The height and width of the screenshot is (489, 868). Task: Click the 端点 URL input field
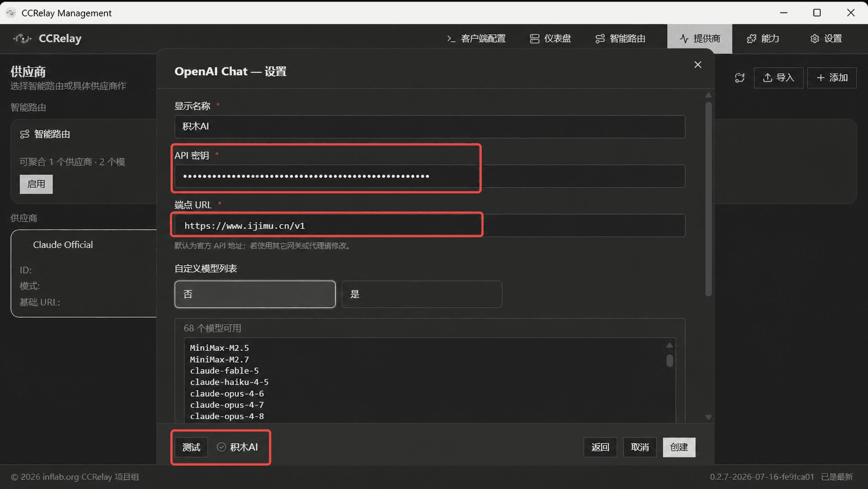point(430,226)
